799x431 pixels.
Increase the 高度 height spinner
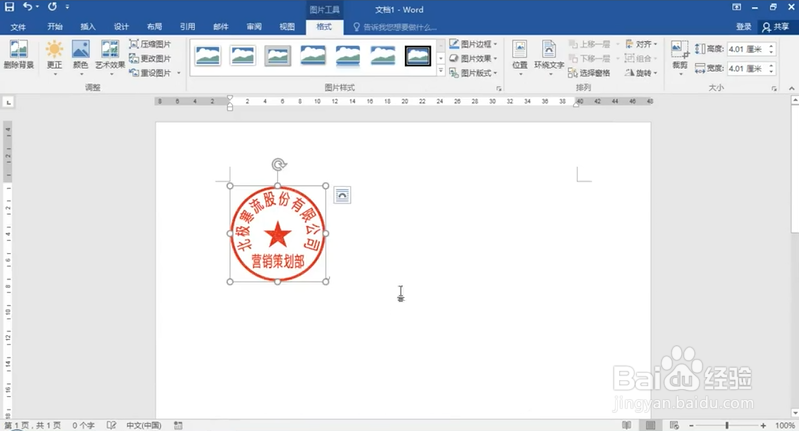[x=771, y=46]
